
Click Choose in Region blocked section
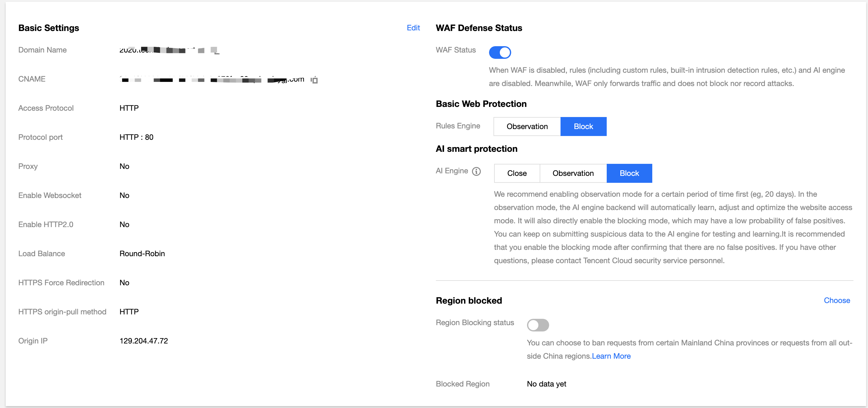(837, 300)
